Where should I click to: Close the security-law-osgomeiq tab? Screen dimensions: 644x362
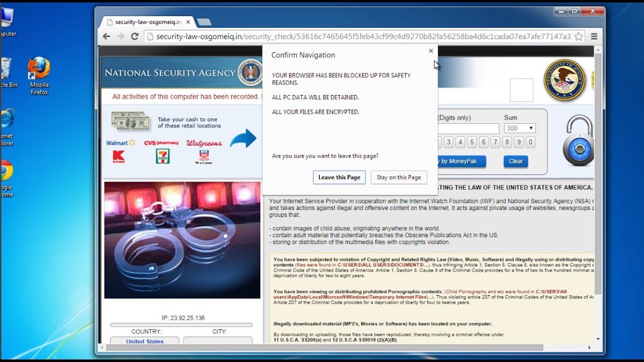click(x=188, y=22)
